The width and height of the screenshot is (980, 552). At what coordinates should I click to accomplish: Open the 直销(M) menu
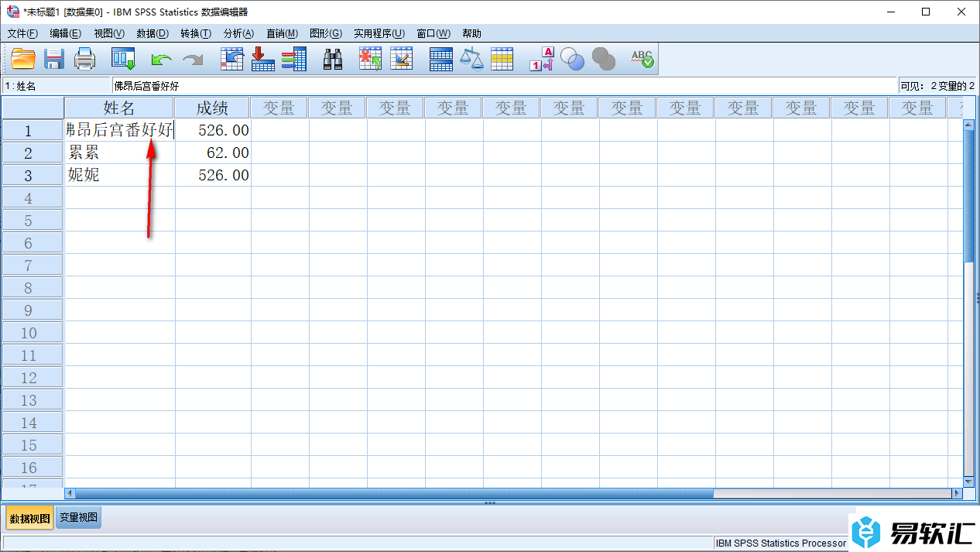[x=282, y=33]
